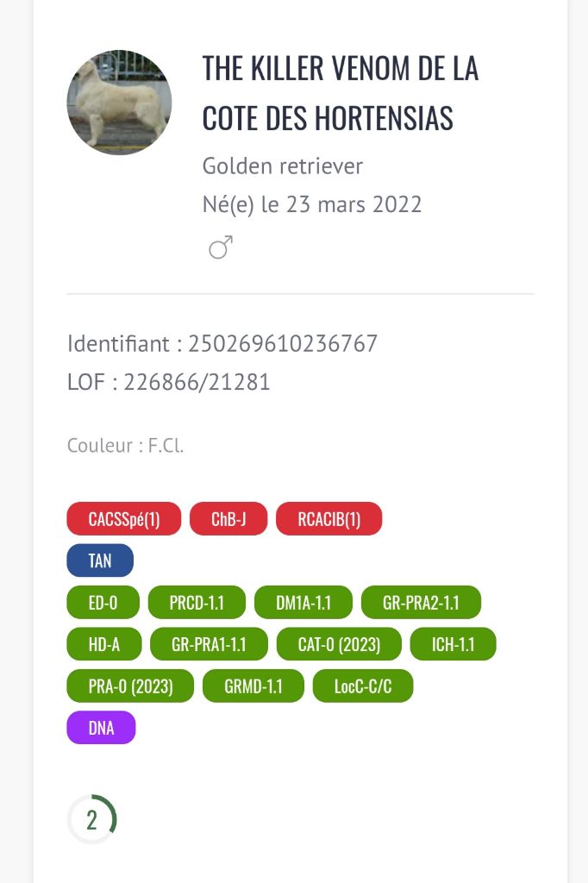Click the circular rating indicator showing 2

click(x=91, y=819)
